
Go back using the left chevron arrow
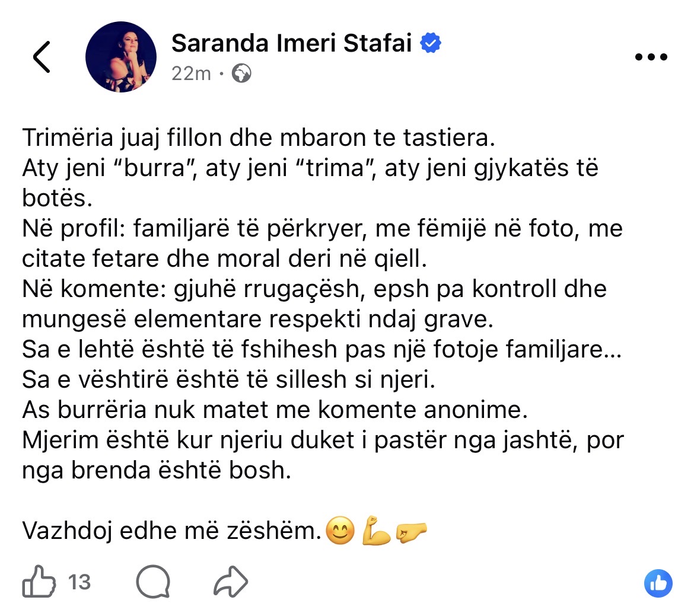[x=42, y=58]
